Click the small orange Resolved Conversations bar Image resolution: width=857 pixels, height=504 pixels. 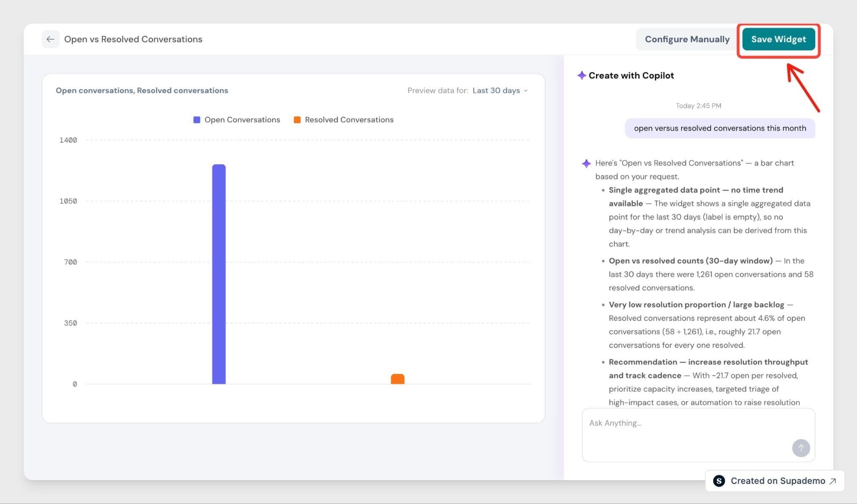398,379
